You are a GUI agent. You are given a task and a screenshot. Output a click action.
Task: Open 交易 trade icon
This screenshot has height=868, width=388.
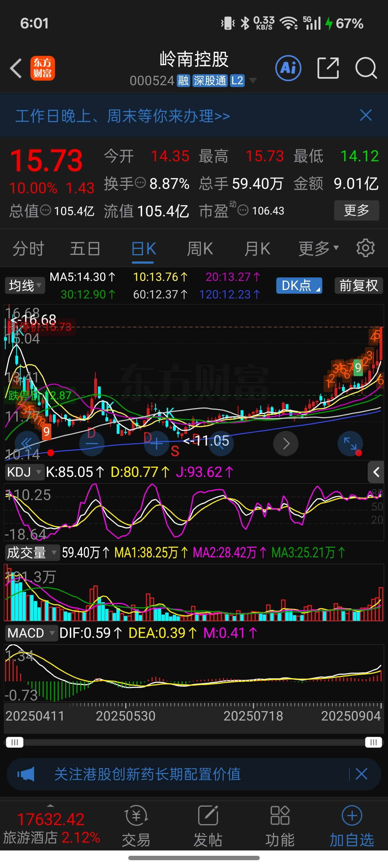[x=136, y=827]
